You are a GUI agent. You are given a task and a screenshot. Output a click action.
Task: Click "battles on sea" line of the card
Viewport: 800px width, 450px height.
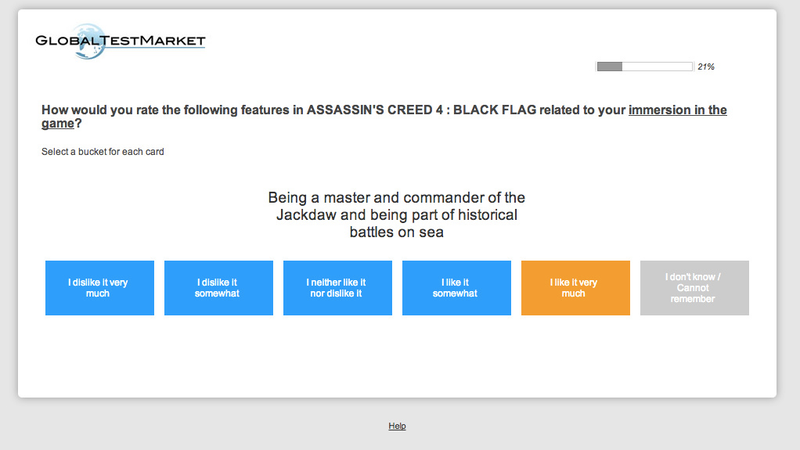click(x=396, y=232)
